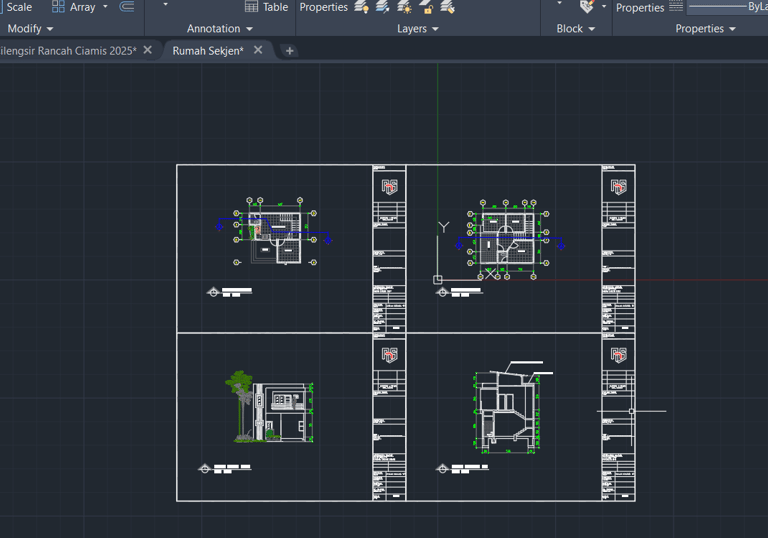Screen dimensions: 768x538
Task: Click view title marker under top-left floor plan
Action: (229, 292)
